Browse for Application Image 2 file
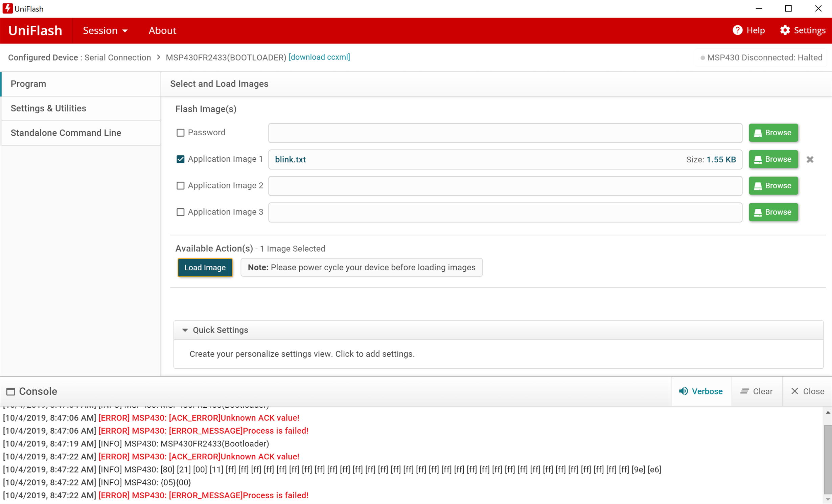 pos(773,186)
